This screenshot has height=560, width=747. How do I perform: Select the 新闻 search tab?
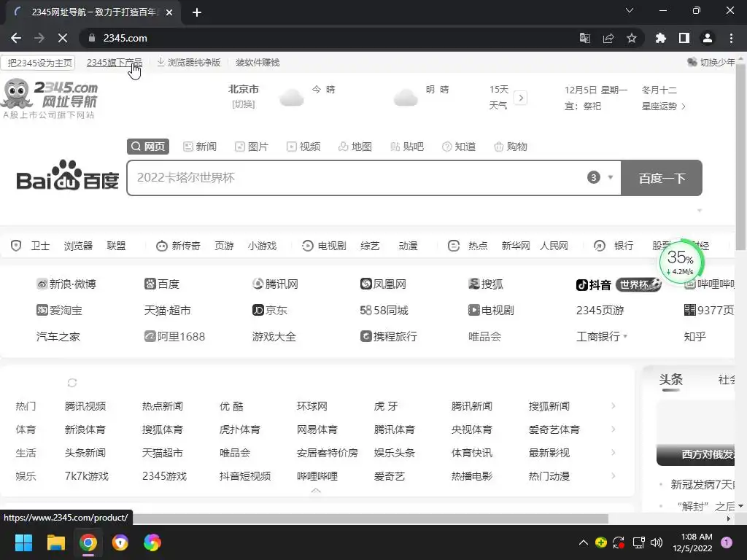pyautogui.click(x=200, y=147)
